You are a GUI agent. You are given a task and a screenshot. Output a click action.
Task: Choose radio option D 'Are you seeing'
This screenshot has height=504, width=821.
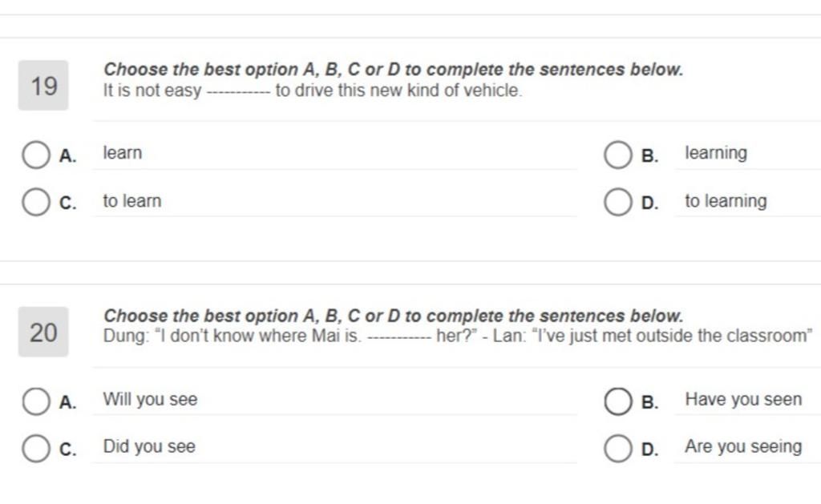(x=618, y=449)
